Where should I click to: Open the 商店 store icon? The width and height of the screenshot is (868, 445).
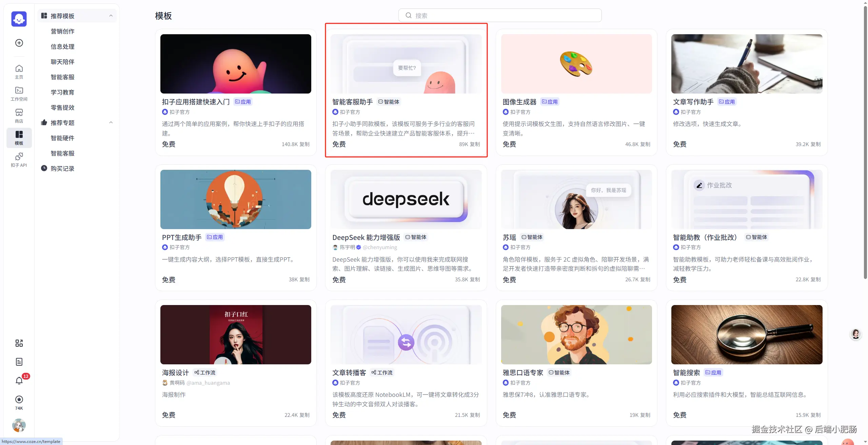pos(19,116)
